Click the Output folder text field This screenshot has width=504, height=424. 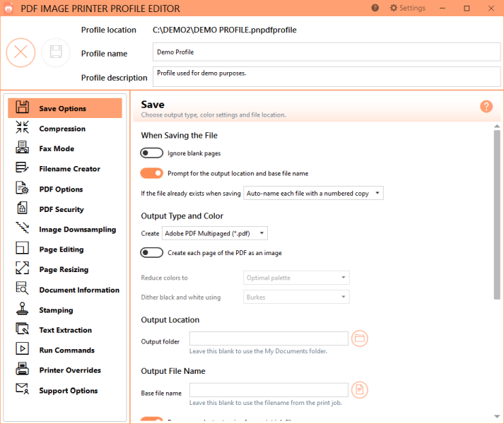[269, 338]
